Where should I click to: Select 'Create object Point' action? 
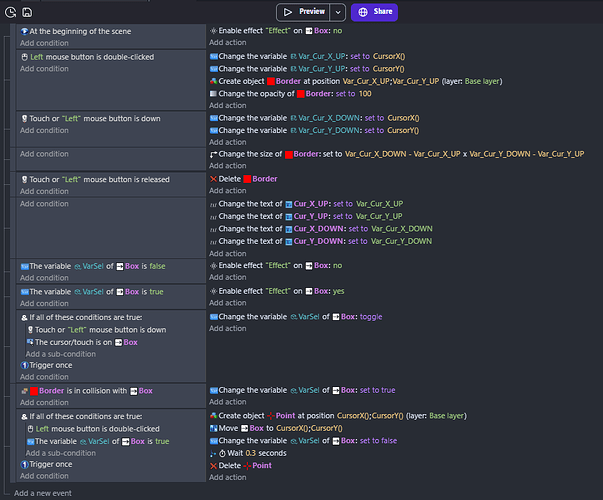[338, 416]
